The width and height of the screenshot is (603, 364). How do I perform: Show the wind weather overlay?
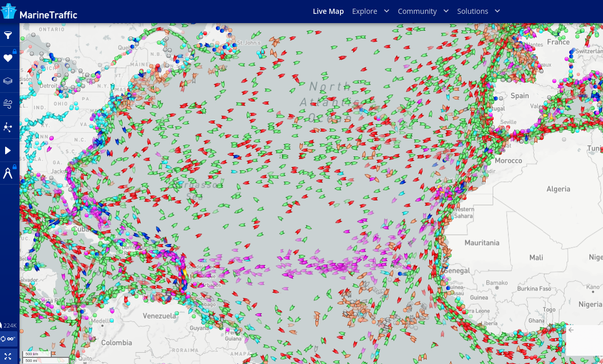(8, 105)
